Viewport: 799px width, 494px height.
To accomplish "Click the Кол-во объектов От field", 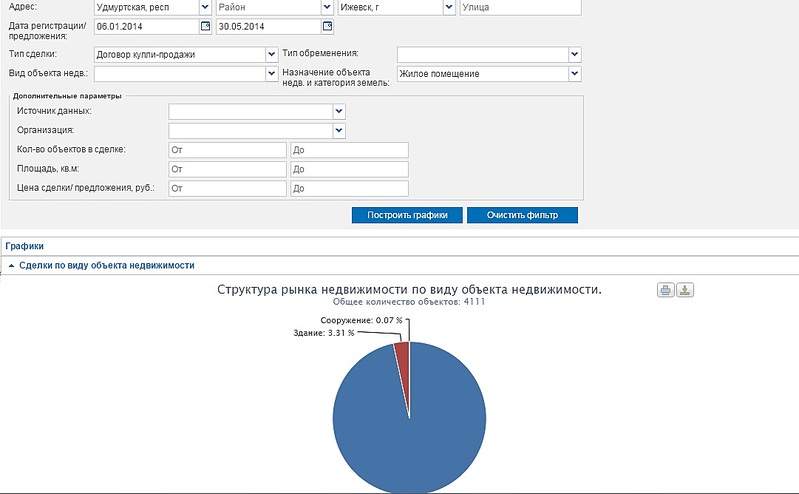I will click(x=227, y=150).
